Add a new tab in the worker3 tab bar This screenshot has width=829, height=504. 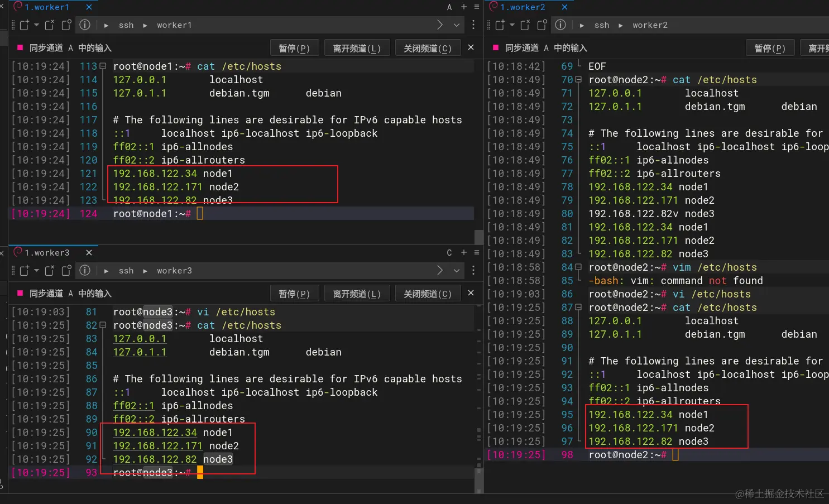pos(464,252)
